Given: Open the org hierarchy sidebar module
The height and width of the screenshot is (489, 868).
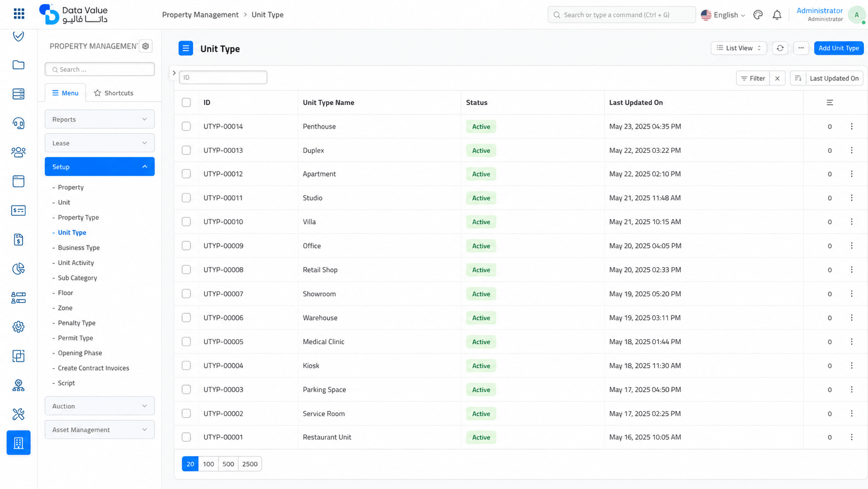Looking at the screenshot, I should (19, 385).
